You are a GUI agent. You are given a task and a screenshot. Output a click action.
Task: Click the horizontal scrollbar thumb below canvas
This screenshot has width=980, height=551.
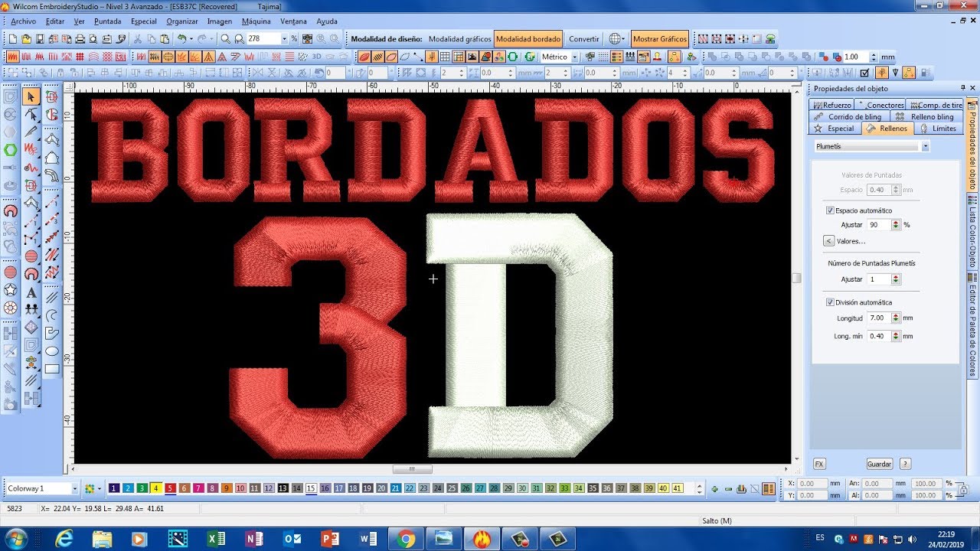[x=412, y=469]
